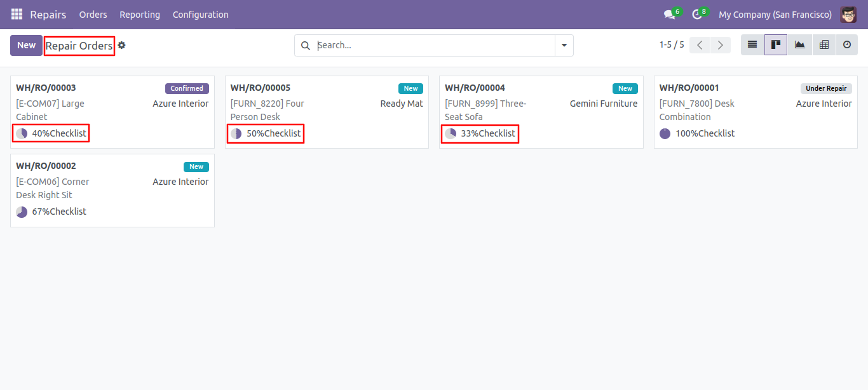Image resolution: width=868 pixels, height=390 pixels.
Task: Click '[E-COM07] Large Cabinet' product text
Action: [50, 111]
